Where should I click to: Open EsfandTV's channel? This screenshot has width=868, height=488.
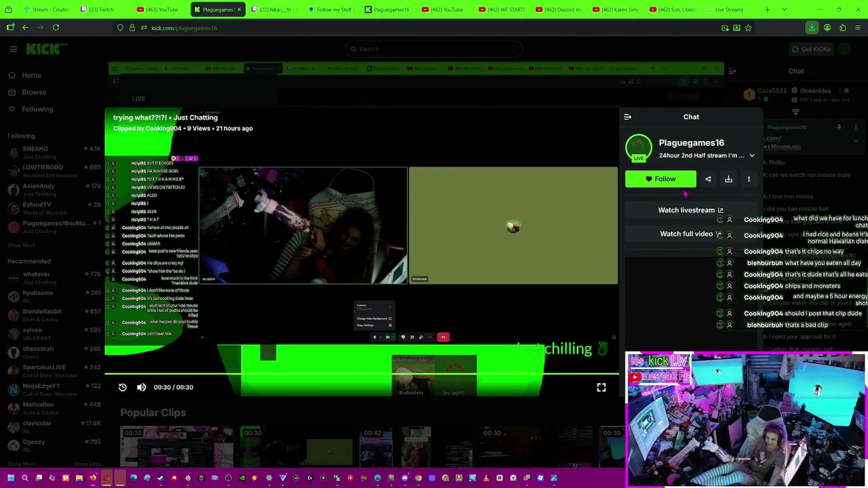pyautogui.click(x=54, y=207)
